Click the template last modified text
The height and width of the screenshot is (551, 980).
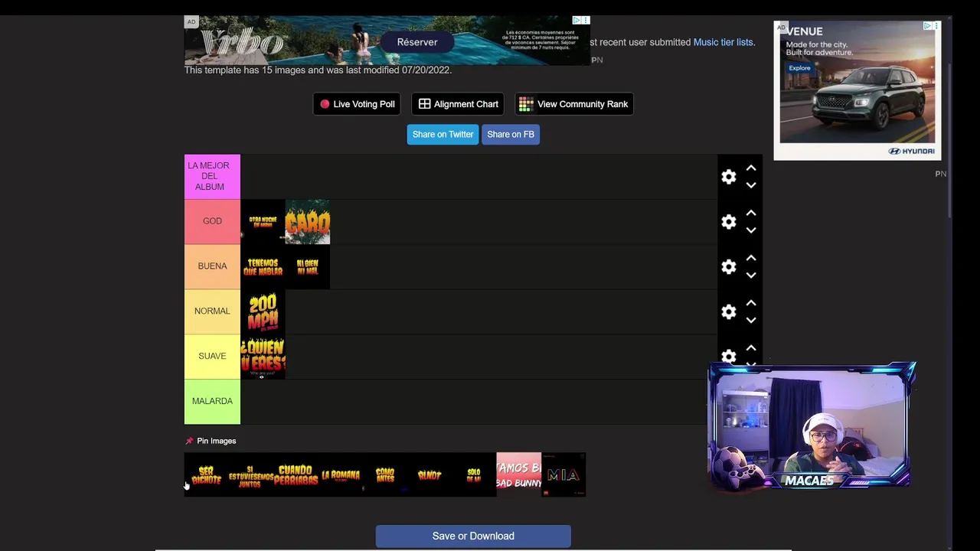[318, 70]
